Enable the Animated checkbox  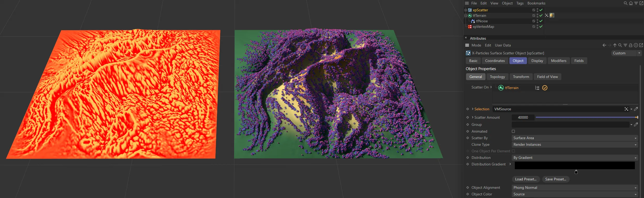click(x=513, y=131)
